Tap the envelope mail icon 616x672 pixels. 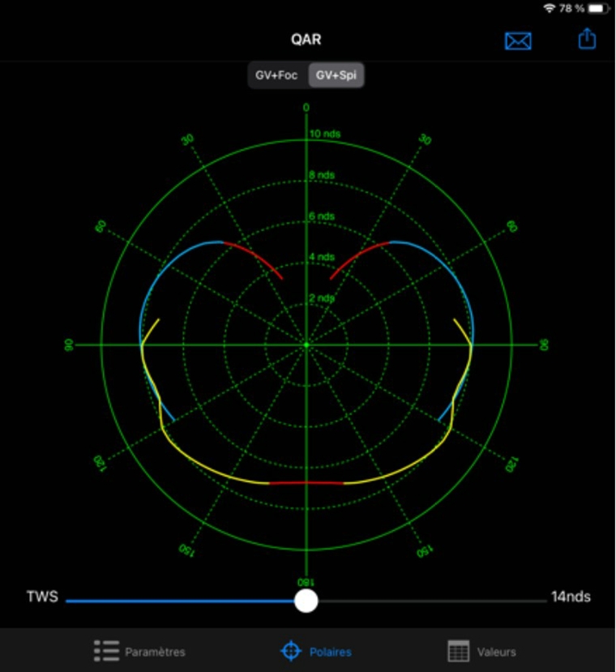coord(518,41)
